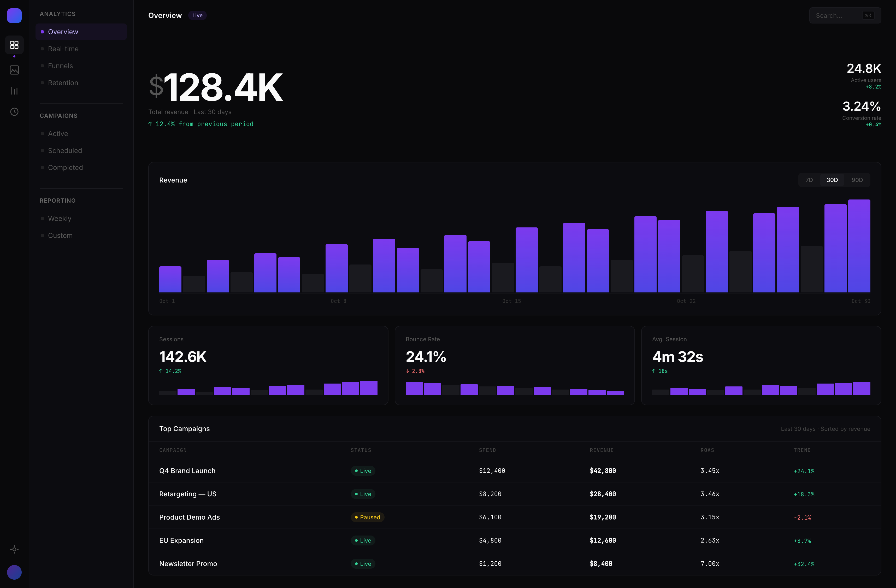Image resolution: width=896 pixels, height=588 pixels.
Task: Toggle the Live status badge next to Overview
Action: tap(197, 15)
